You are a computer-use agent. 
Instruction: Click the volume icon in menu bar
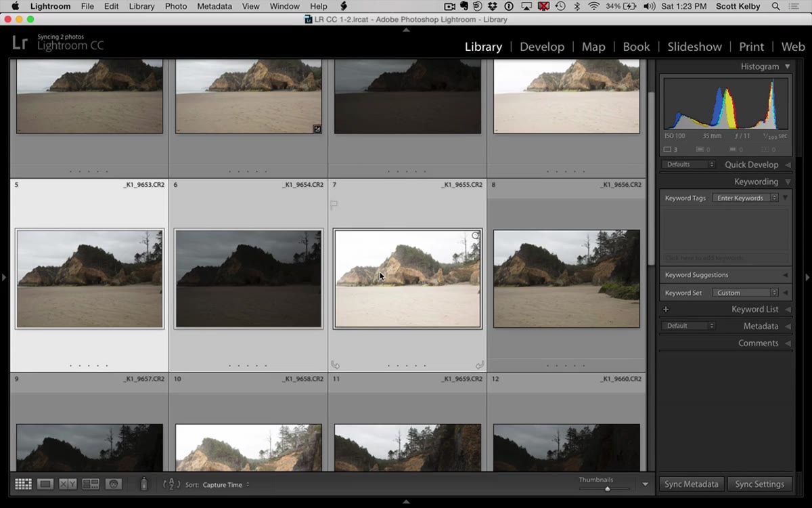click(650, 6)
